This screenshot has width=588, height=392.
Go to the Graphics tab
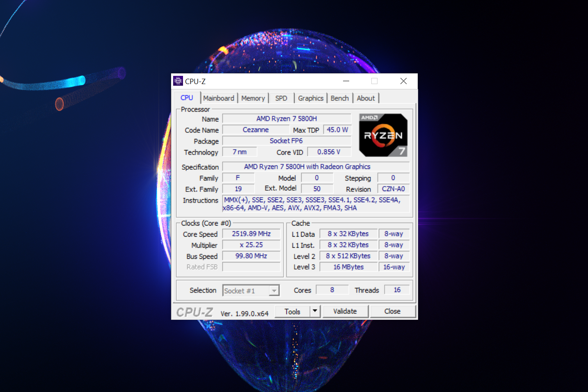click(311, 98)
